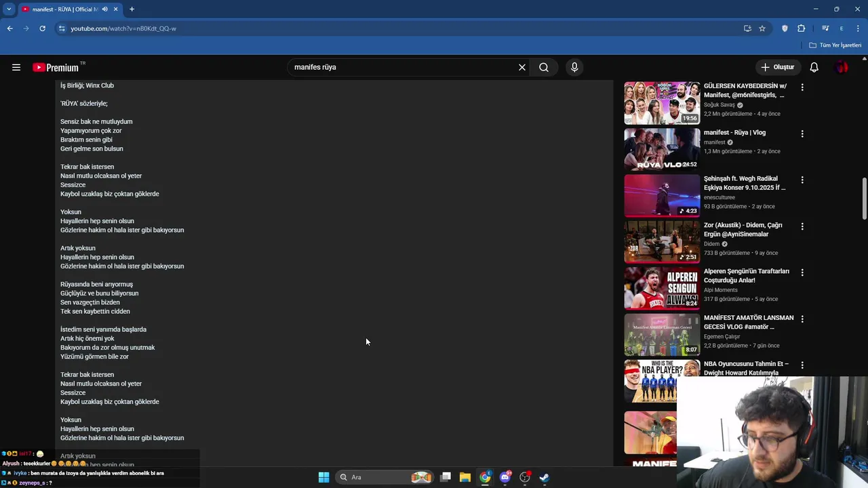Screen dimensions: 868x488
Task: Open the shield extension icon
Action: 785,28
